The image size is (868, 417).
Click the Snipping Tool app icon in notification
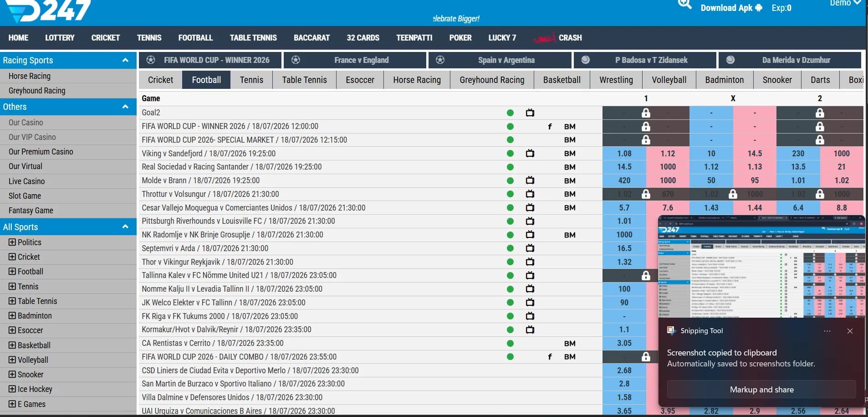click(671, 331)
